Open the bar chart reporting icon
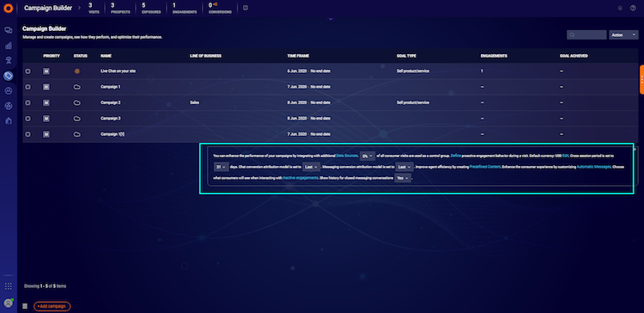 (9, 46)
